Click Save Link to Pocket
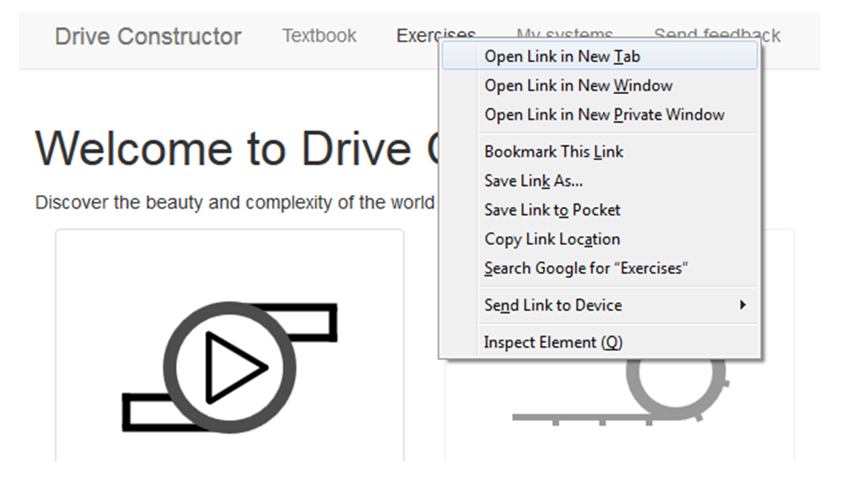Screen dimensions: 868x488 552,210
